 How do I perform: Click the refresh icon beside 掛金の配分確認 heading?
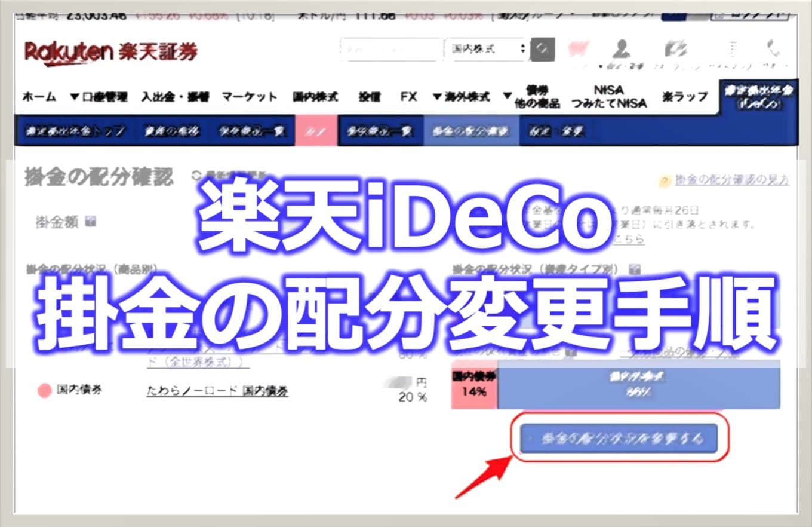point(198,176)
